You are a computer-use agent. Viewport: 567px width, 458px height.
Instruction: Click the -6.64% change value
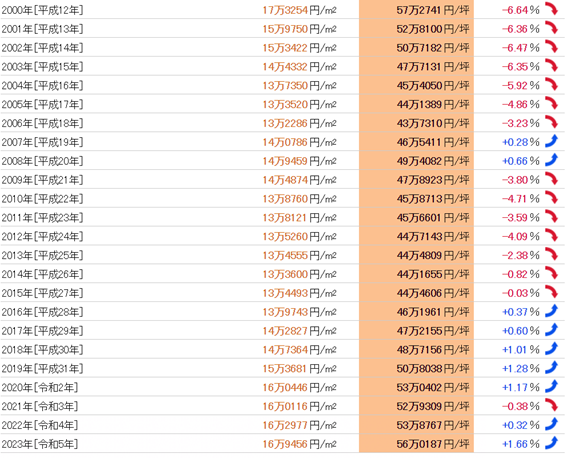click(521, 10)
